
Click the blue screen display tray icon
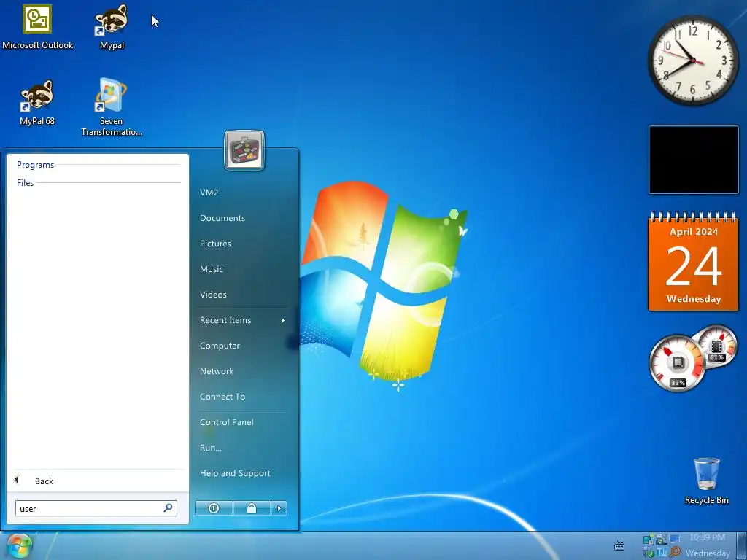[x=675, y=539]
